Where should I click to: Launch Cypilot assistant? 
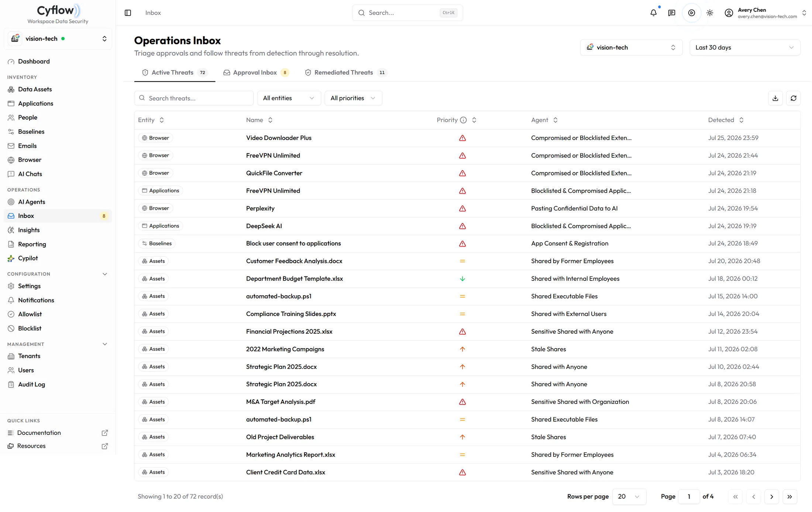(28, 258)
